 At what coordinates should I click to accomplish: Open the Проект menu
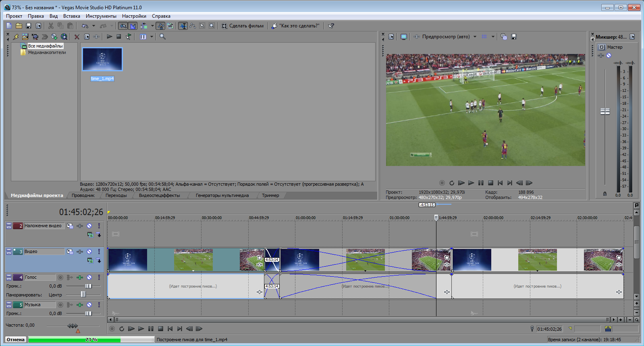click(14, 16)
